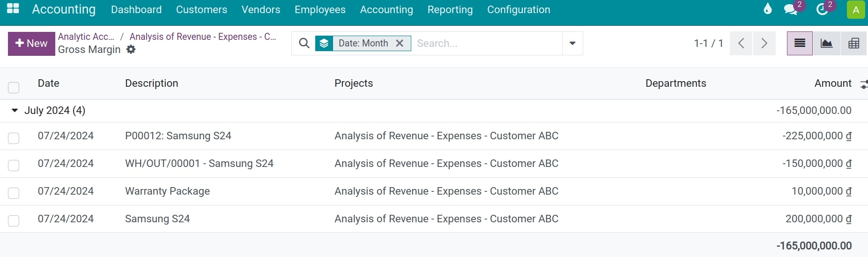868x257 pixels.
Task: Go to next page arrow
Action: 764,44
